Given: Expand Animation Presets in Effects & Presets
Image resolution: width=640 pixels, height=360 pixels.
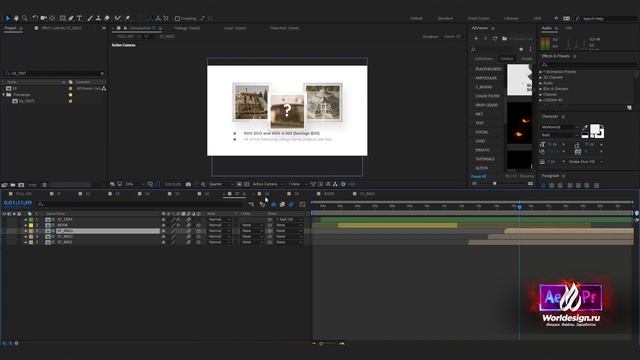Looking at the screenshot, I should coord(541,72).
